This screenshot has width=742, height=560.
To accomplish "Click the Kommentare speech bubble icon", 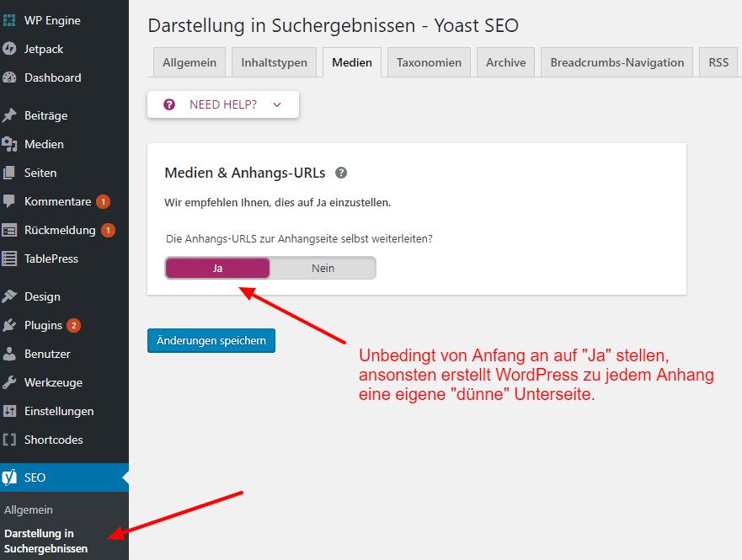I will [x=9, y=201].
